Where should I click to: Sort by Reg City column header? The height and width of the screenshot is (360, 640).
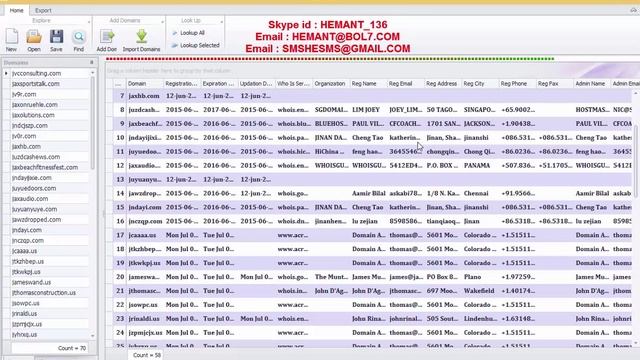coord(480,84)
